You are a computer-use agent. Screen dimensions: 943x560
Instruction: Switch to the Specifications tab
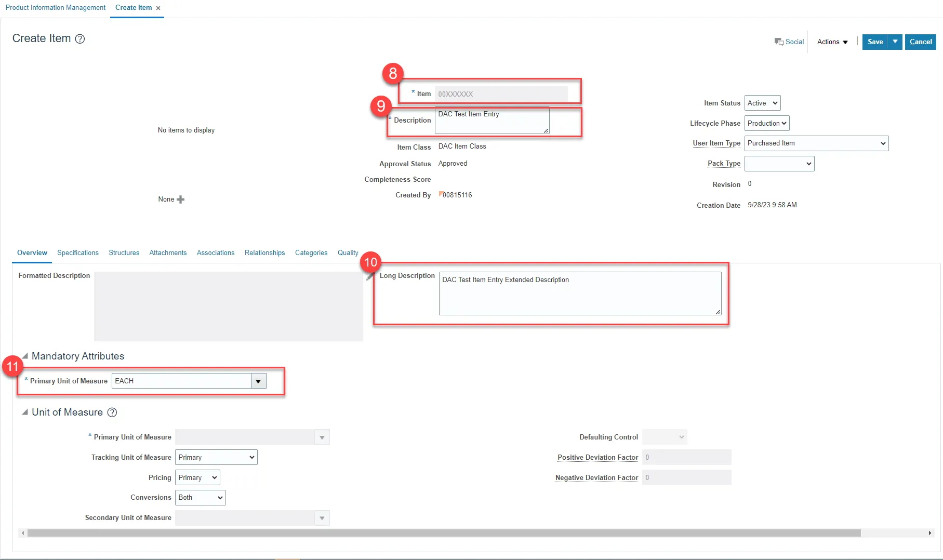[77, 253]
